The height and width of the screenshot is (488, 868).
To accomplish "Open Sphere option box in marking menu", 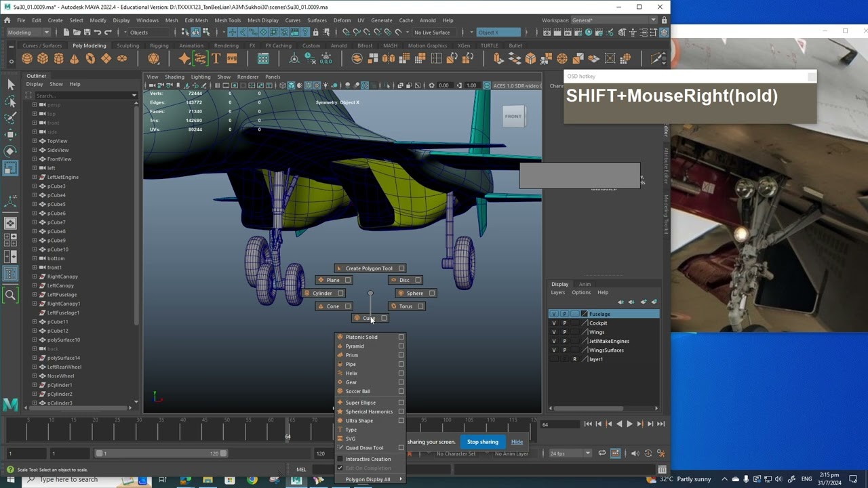I will pos(432,293).
